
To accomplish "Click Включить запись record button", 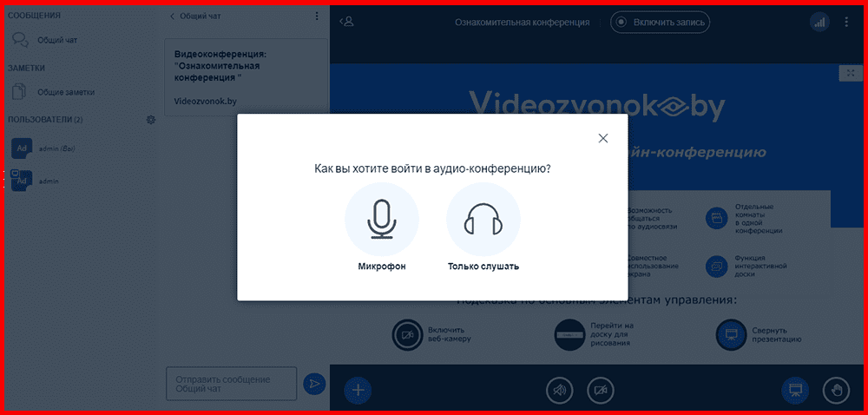I will pos(660,22).
